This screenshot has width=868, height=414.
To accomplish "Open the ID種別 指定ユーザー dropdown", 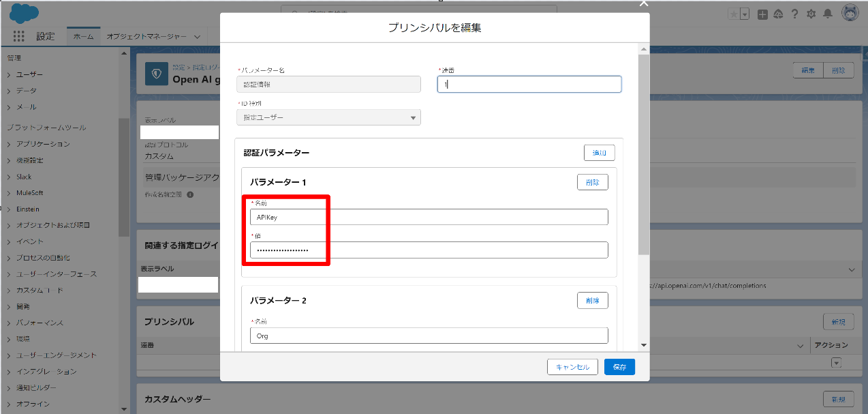I will (x=328, y=117).
